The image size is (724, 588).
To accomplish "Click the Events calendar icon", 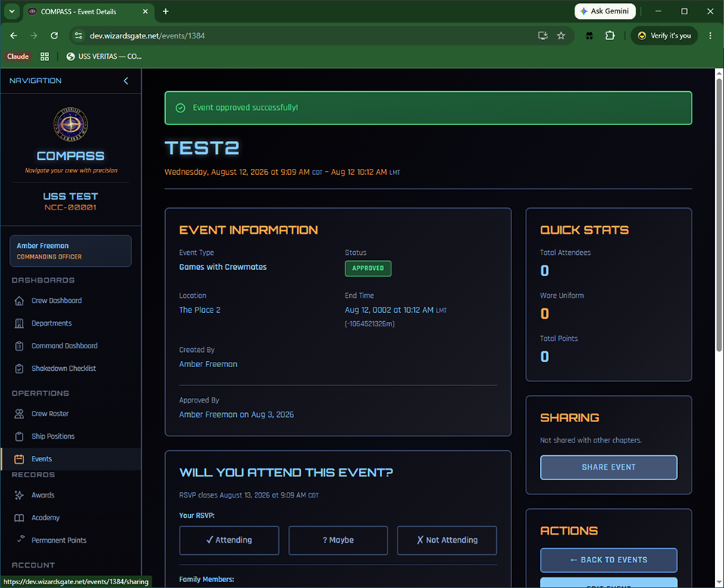I will click(19, 459).
